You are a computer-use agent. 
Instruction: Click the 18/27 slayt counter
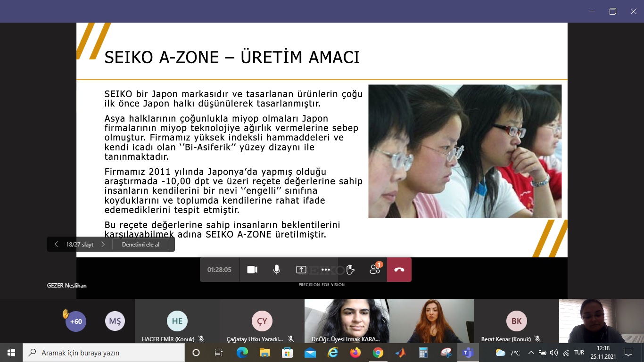(x=80, y=245)
